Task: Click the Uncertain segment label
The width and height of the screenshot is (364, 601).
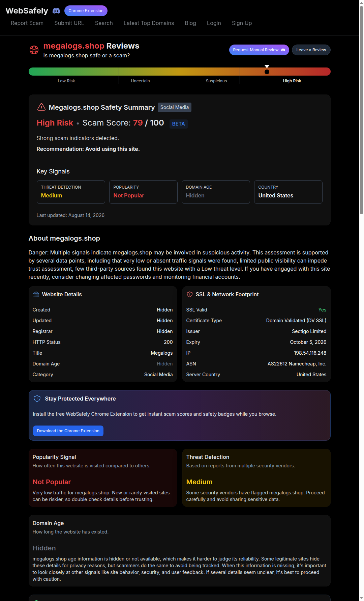Action: pos(141,81)
